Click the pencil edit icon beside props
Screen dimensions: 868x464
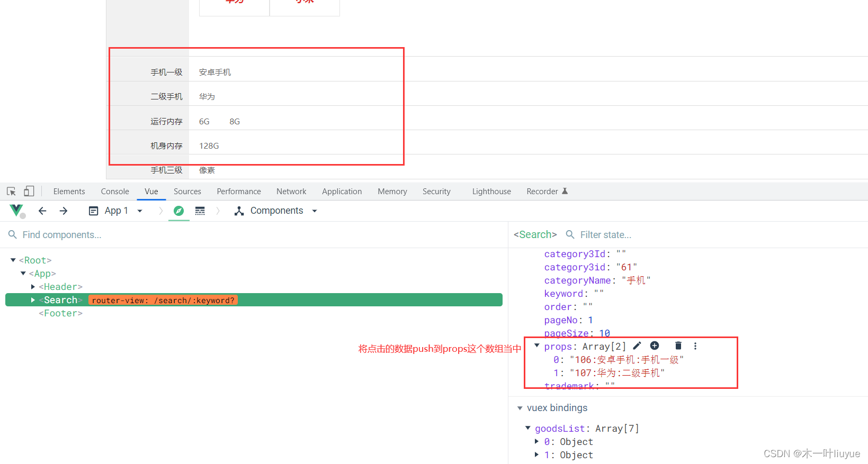(637, 345)
